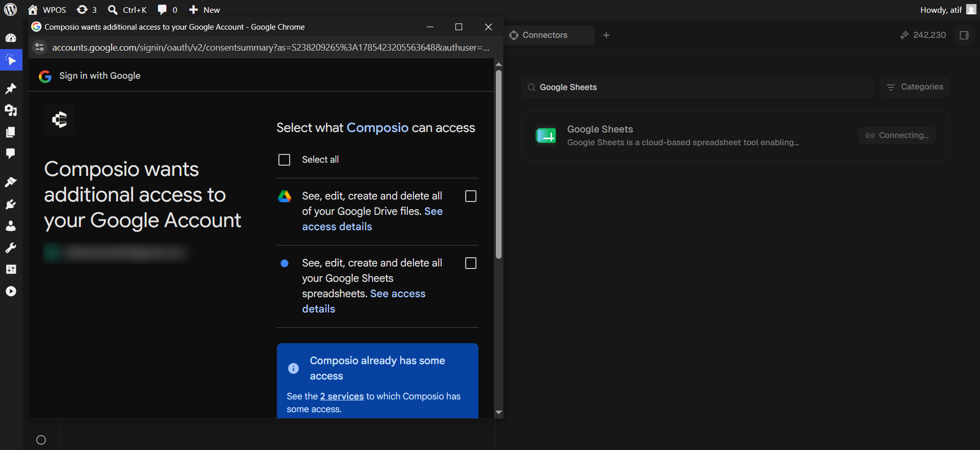Open Comments in the left sidebar
Image resolution: width=980 pixels, height=450 pixels.
point(11,153)
